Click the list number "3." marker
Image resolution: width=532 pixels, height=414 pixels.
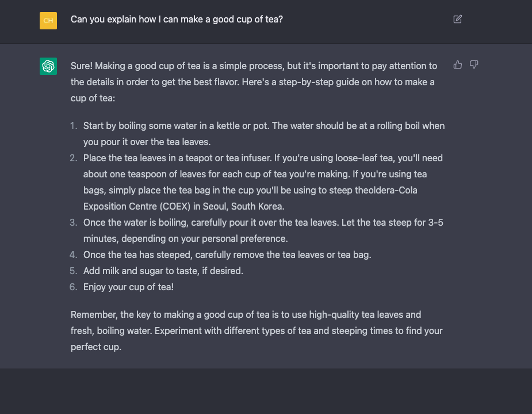coord(73,222)
